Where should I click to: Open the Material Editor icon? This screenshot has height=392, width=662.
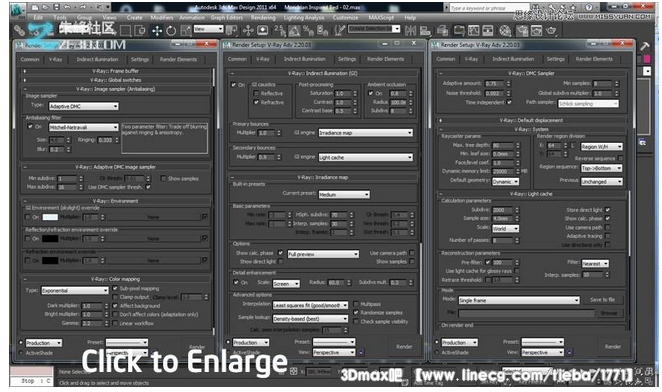coord(505,30)
